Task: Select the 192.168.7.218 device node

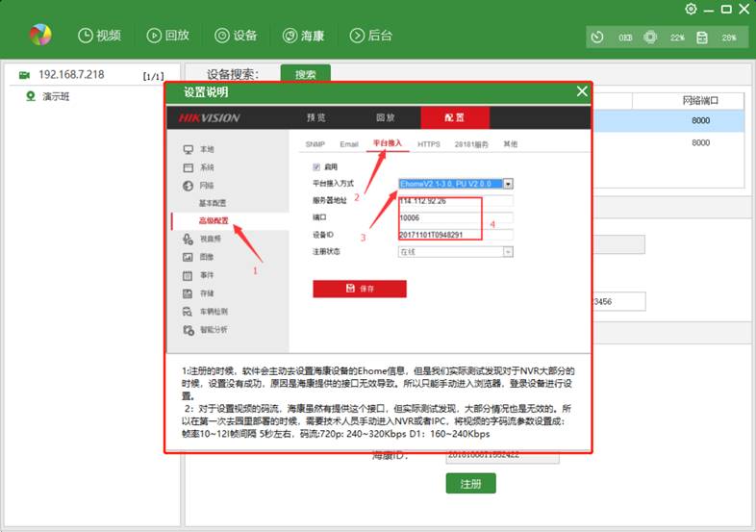Action: click(x=70, y=74)
